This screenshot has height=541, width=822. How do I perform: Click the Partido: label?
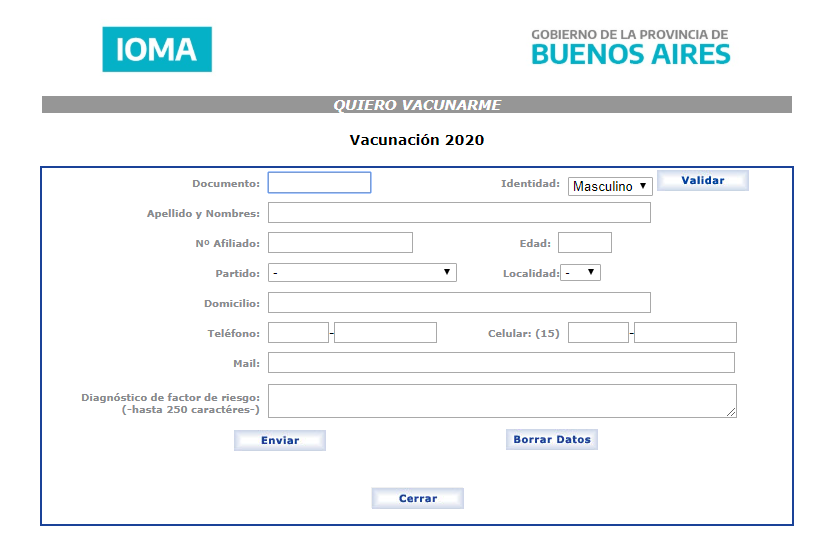[x=237, y=274]
